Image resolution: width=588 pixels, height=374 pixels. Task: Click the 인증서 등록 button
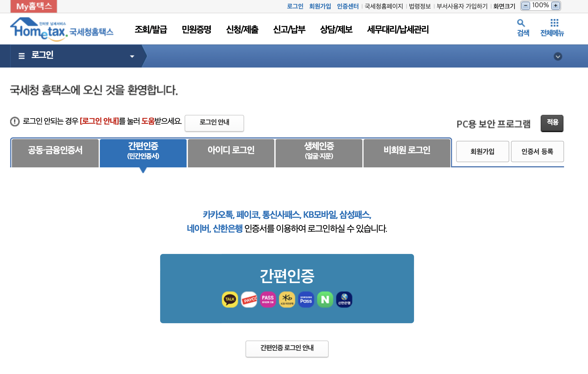click(537, 152)
